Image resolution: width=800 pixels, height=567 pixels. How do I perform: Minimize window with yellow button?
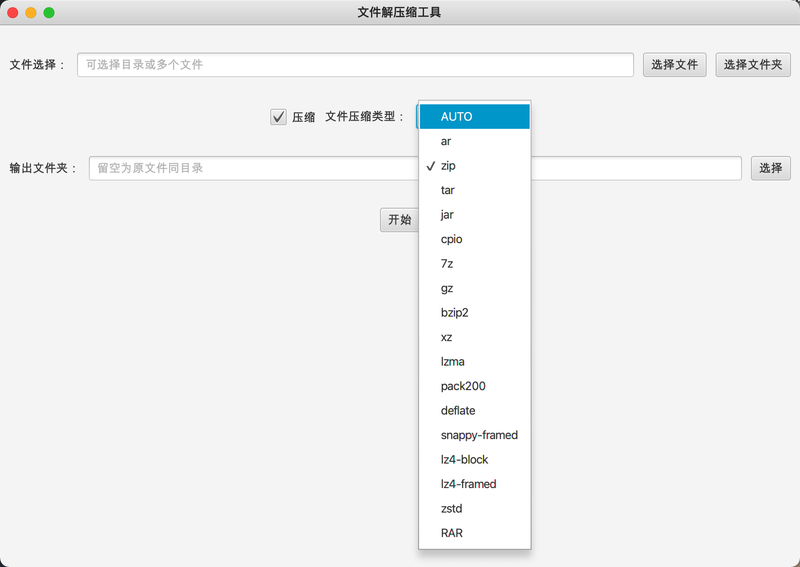point(31,13)
